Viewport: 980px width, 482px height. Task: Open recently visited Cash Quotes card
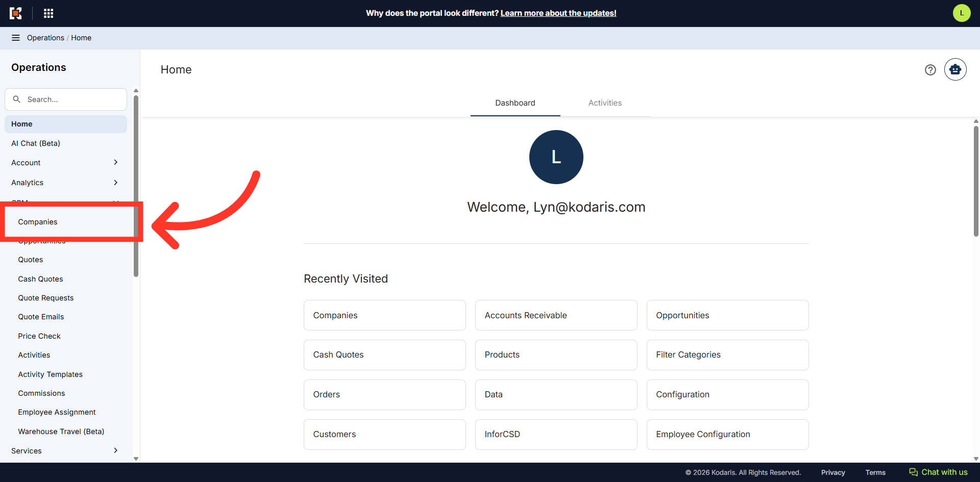coord(385,355)
